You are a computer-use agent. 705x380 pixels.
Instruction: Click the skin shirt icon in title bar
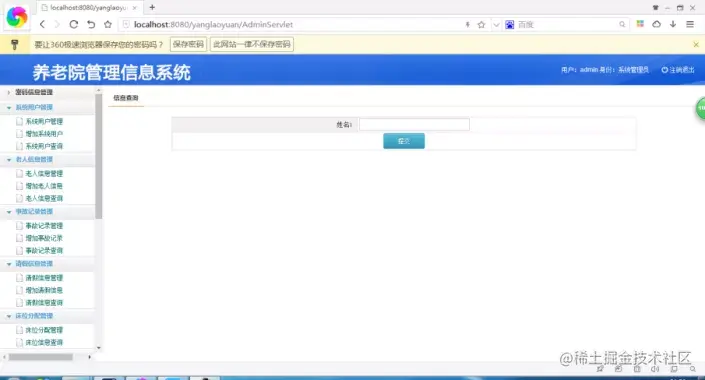pyautogui.click(x=656, y=8)
